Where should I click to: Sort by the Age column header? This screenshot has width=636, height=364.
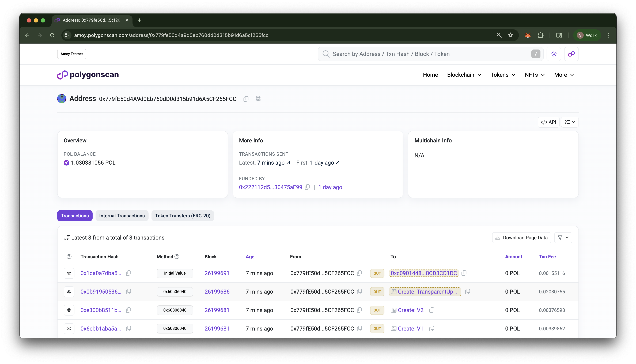pos(250,256)
